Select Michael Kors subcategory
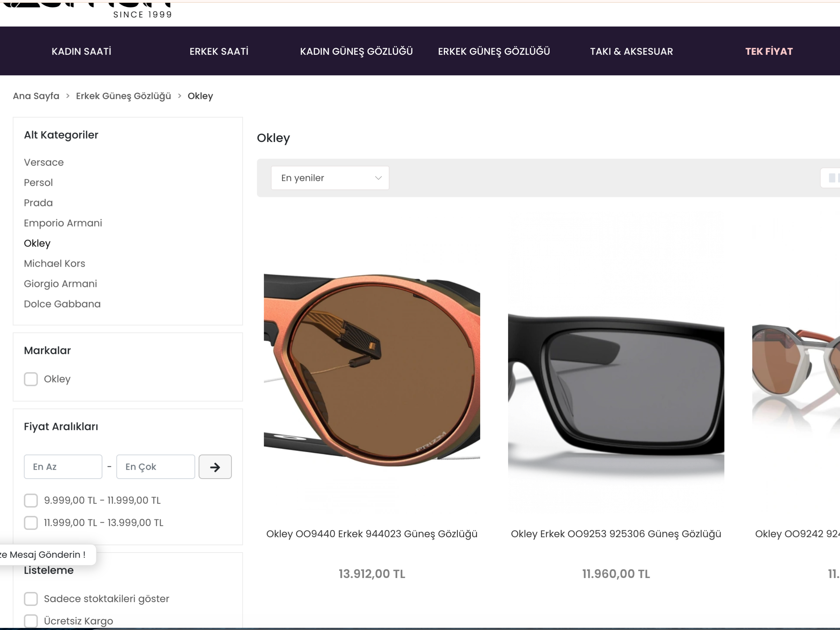This screenshot has width=840, height=630. (55, 264)
